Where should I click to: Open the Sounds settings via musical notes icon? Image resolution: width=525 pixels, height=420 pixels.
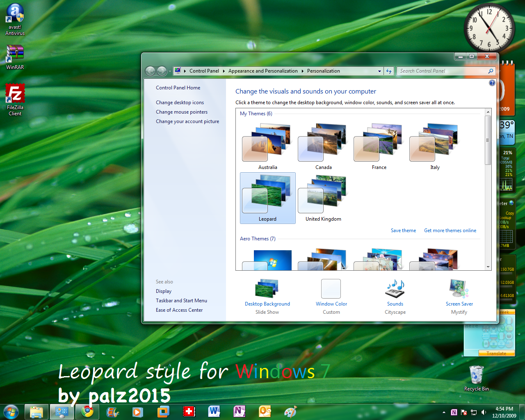click(x=395, y=288)
